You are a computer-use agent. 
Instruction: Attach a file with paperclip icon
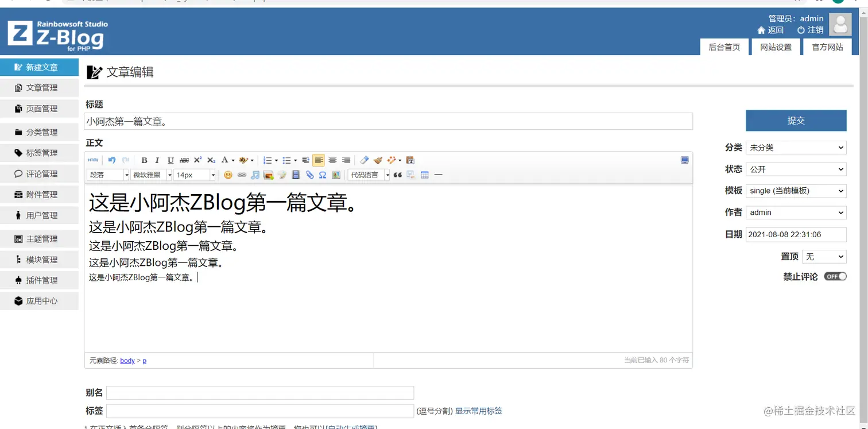309,175
